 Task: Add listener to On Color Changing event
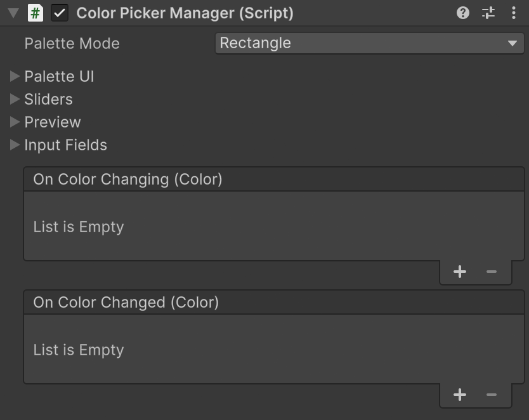(460, 272)
